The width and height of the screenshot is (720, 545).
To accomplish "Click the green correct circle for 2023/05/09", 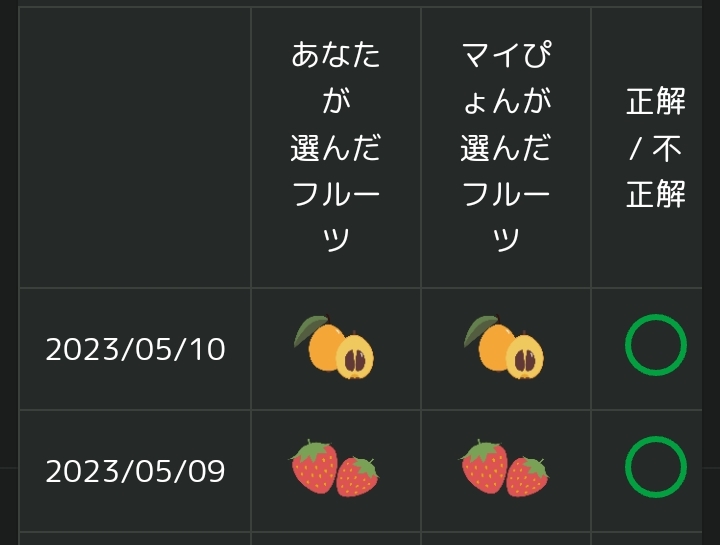I will [655, 467].
